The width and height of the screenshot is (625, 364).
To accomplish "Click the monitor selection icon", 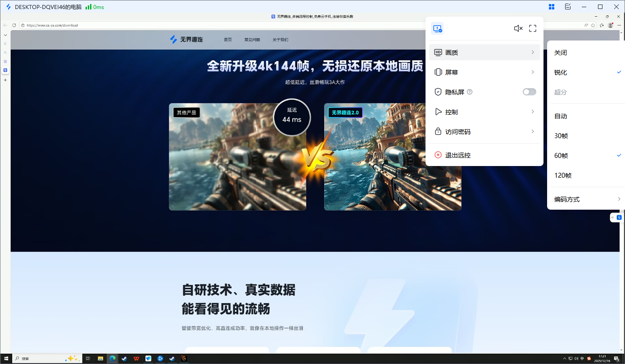I will click(x=437, y=28).
